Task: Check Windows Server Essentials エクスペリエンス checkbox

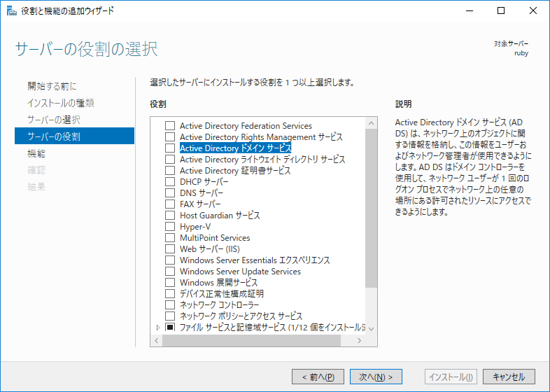Action: point(170,260)
